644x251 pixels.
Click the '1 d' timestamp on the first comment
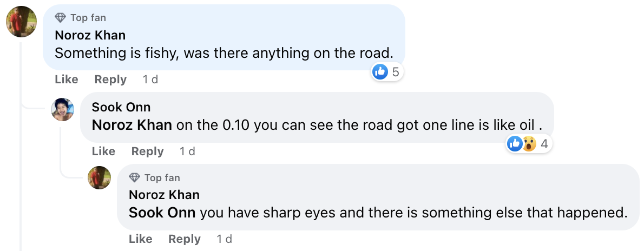click(150, 80)
